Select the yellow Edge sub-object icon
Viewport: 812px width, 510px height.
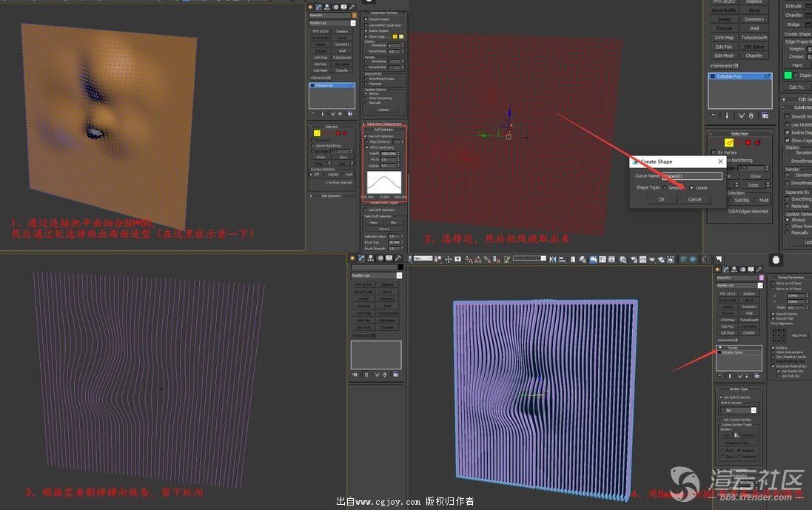coord(728,142)
